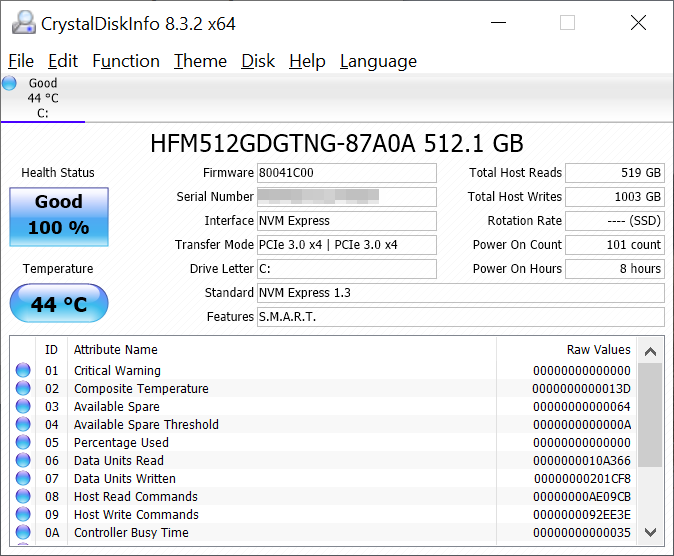Click the Drive Letter field C:
This screenshot has height=556, width=674.
[346, 269]
